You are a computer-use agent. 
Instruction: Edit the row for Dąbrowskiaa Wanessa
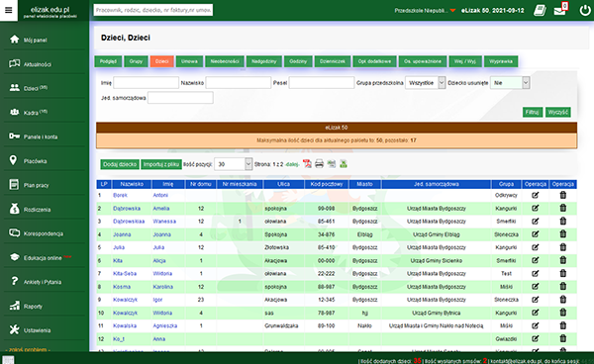coord(535,222)
